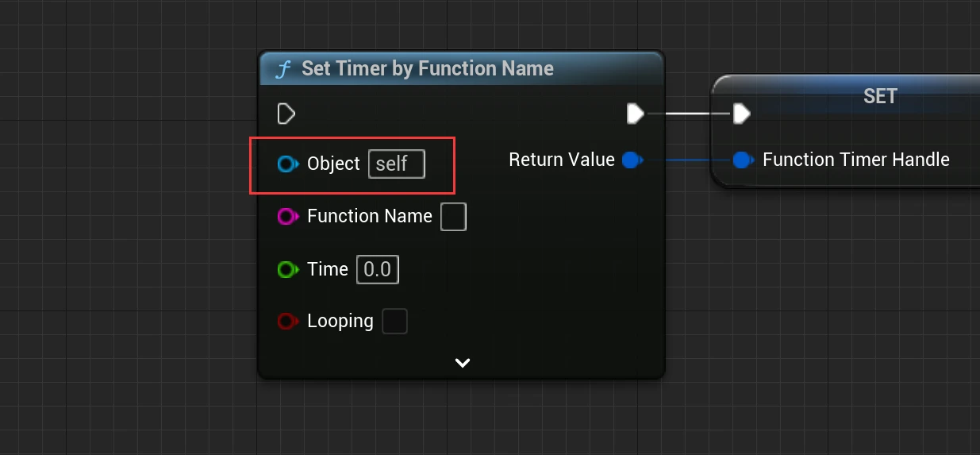Click the input execution pin on Set Timer node

click(286, 114)
